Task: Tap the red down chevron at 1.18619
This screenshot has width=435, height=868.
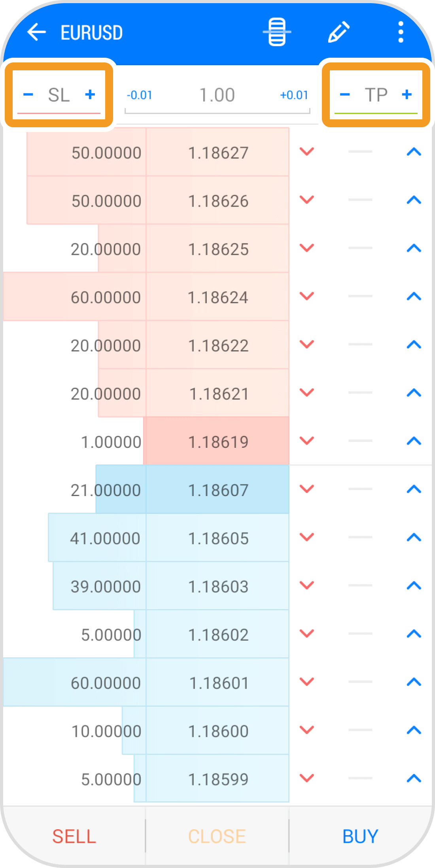Action: click(306, 441)
